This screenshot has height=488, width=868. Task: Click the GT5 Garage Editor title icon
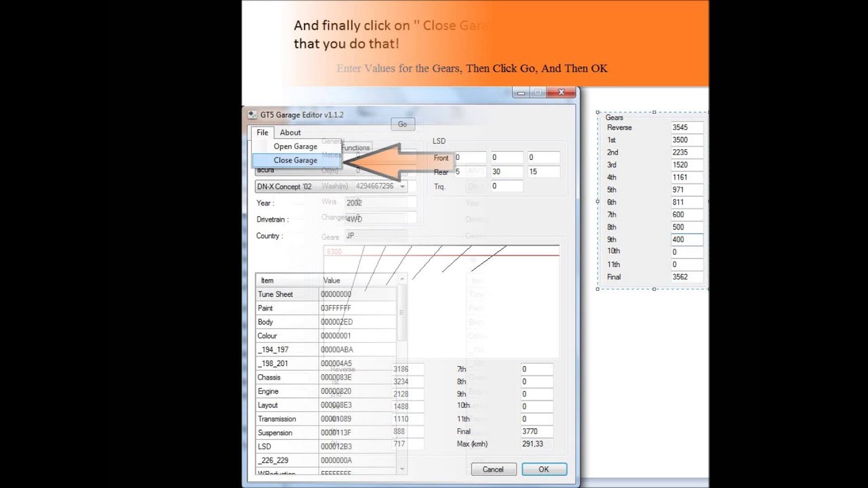click(x=252, y=115)
